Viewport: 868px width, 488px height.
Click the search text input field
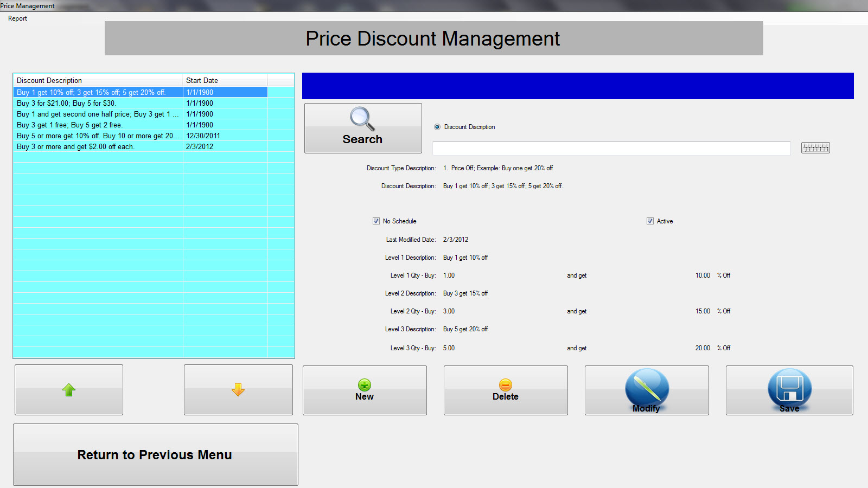[x=611, y=149]
